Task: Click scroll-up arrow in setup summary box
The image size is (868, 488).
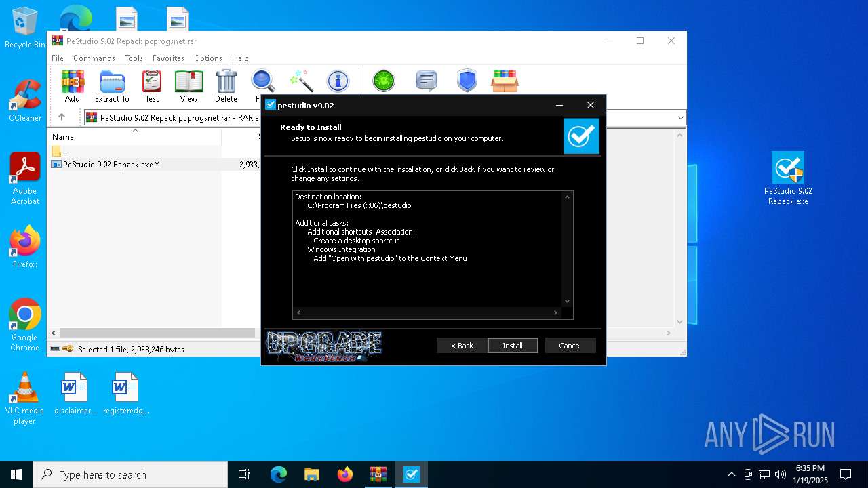Action: pos(567,197)
